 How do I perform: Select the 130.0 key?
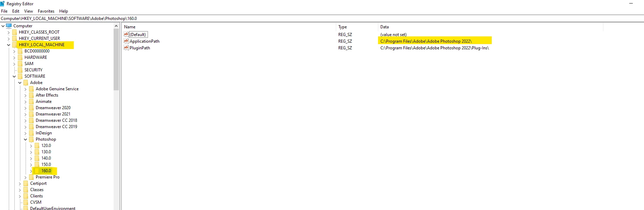tap(46, 152)
